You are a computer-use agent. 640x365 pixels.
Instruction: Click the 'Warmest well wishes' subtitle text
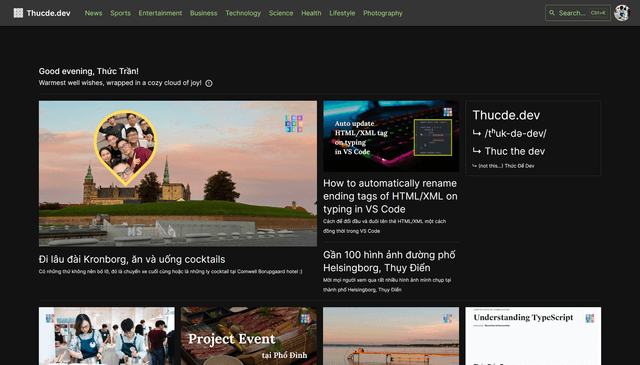[120, 83]
